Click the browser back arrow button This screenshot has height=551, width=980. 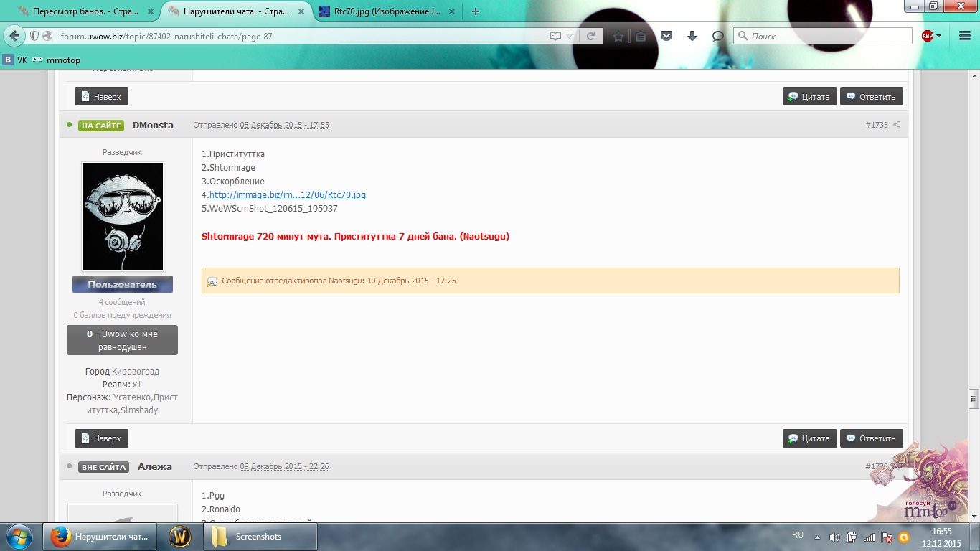click(x=14, y=36)
